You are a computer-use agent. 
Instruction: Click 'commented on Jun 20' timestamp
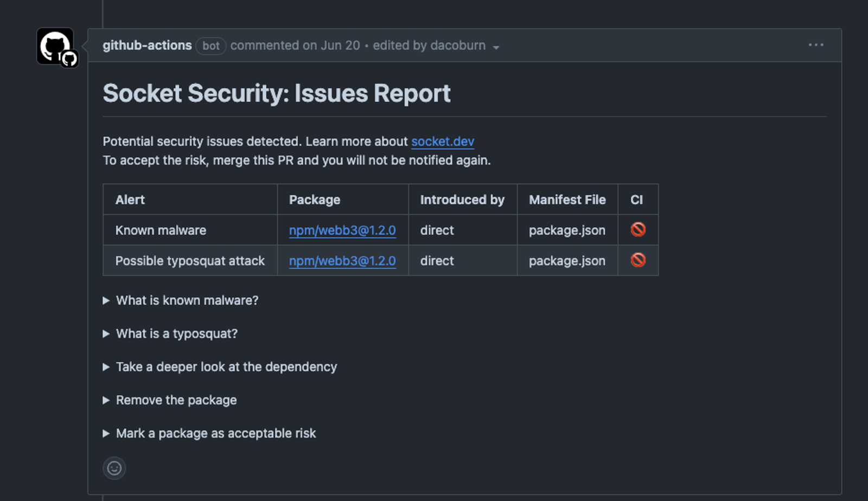295,46
